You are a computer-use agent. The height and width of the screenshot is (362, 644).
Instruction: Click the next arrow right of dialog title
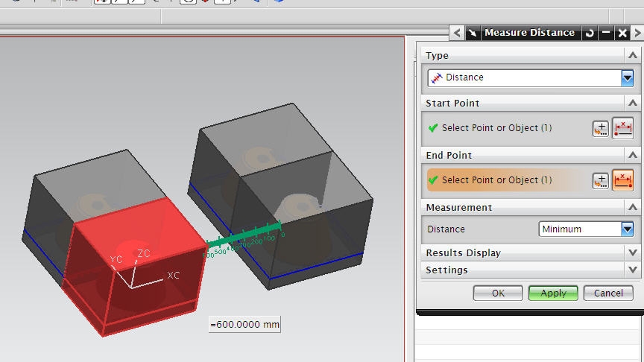[637, 33]
